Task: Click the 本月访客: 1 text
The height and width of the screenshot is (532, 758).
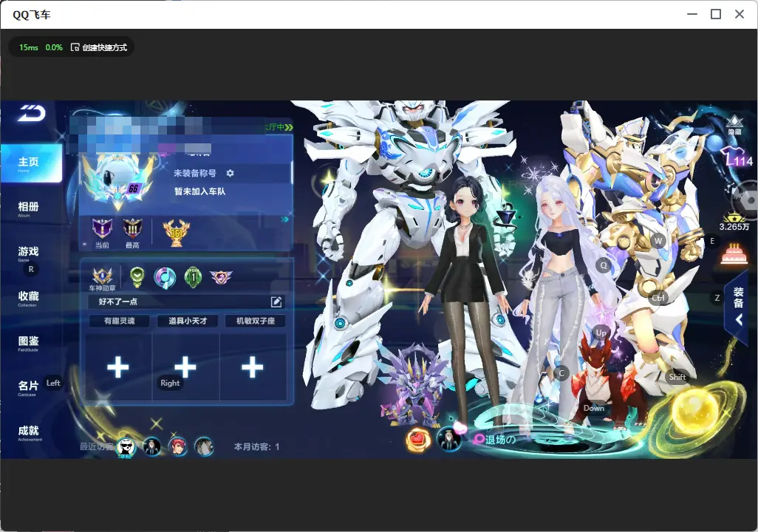Action: tap(256, 447)
